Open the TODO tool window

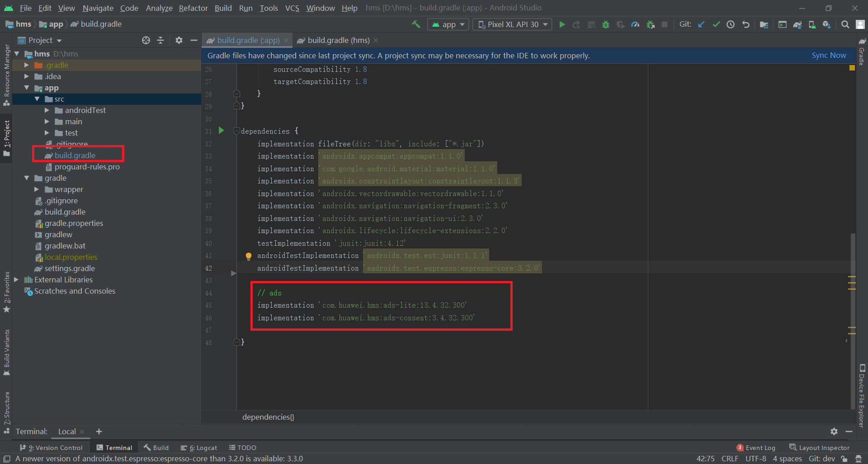click(243, 448)
